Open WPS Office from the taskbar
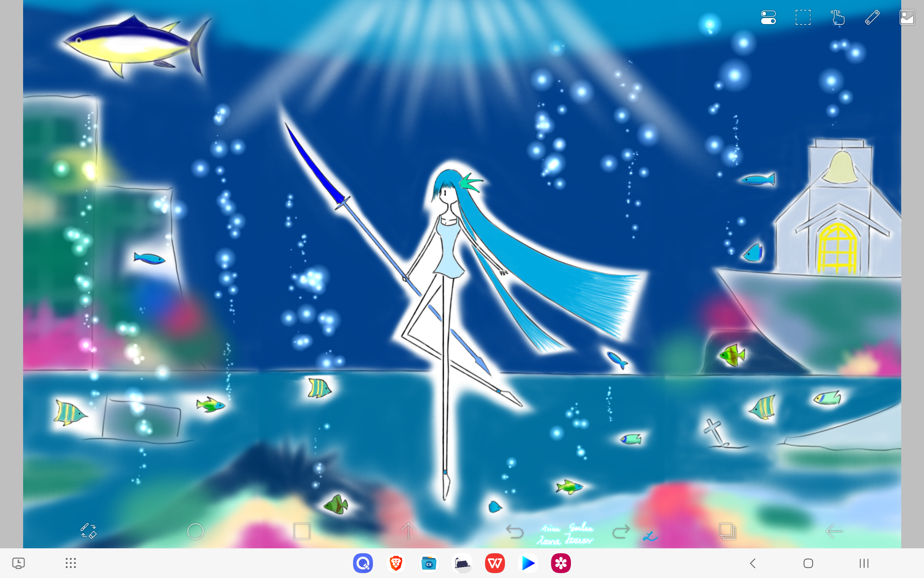924x578 pixels. [x=495, y=563]
